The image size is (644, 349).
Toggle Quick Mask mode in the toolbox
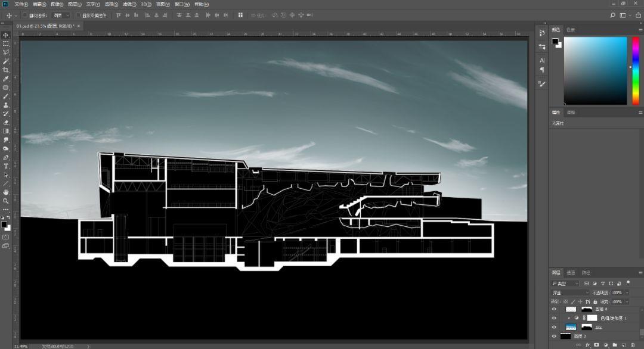(x=6, y=237)
